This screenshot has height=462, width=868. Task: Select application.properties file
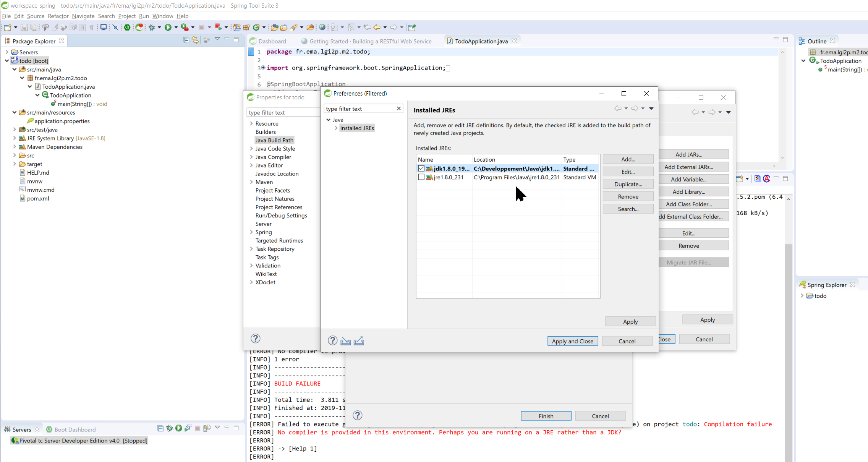pyautogui.click(x=62, y=121)
